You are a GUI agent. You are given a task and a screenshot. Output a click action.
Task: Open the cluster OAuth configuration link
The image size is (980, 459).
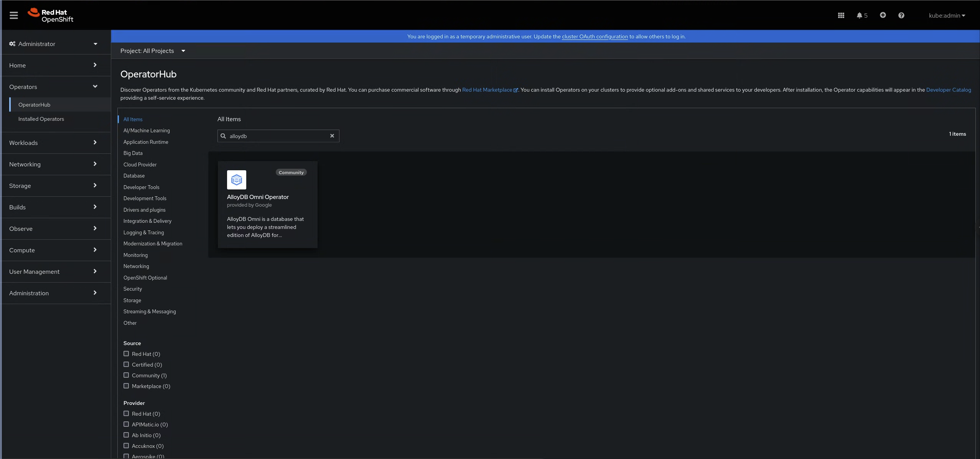(595, 36)
